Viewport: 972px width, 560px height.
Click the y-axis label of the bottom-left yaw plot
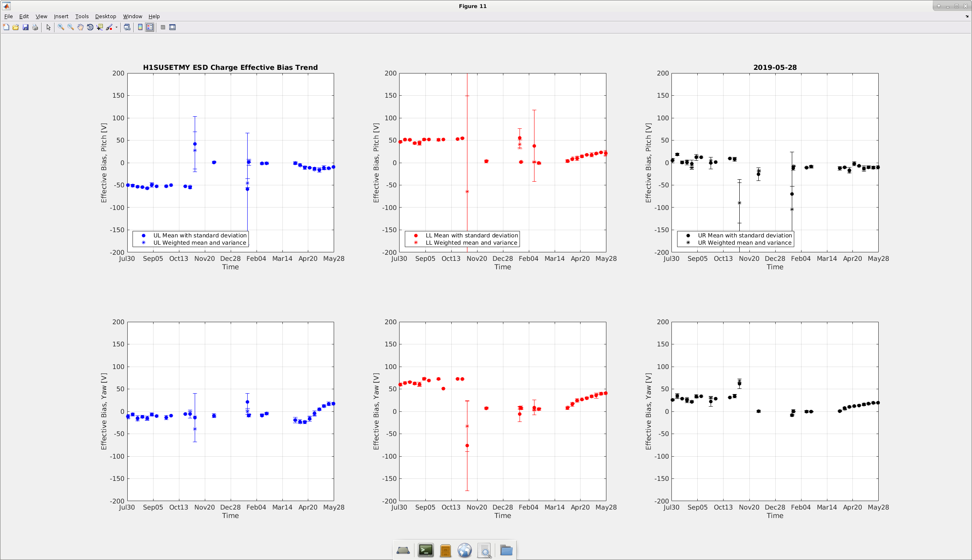point(104,411)
